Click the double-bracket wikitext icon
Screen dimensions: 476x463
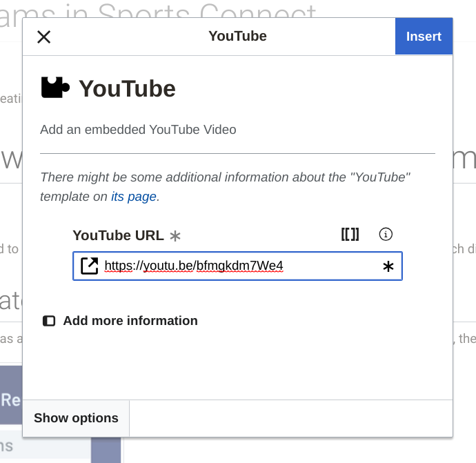(x=350, y=235)
